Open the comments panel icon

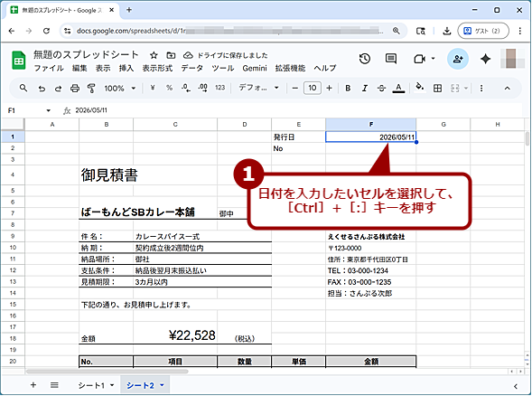(x=391, y=59)
